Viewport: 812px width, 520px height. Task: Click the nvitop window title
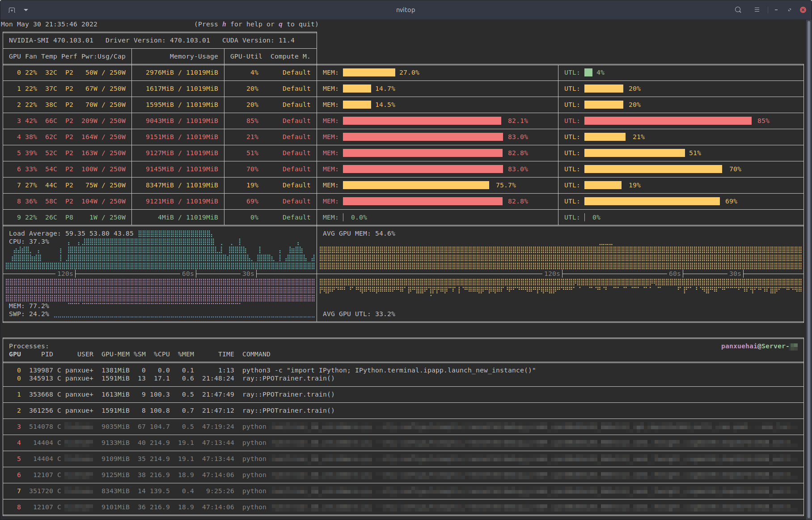point(406,10)
